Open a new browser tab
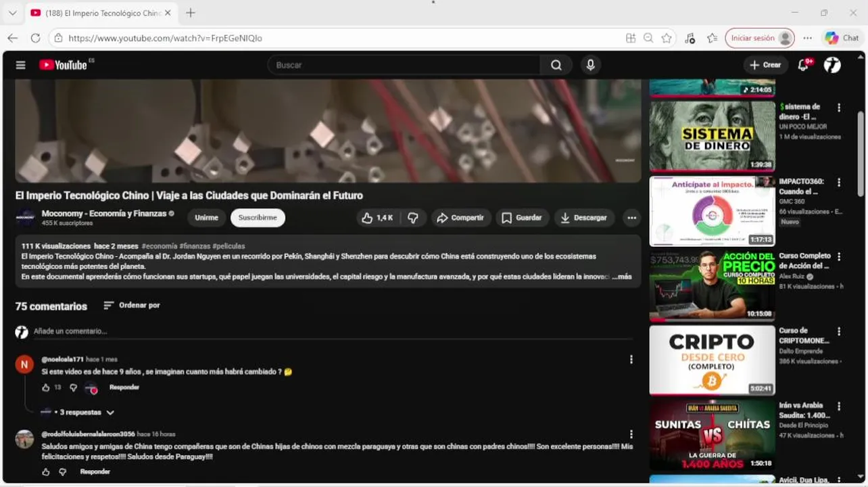The height and width of the screenshot is (487, 868). (x=191, y=13)
